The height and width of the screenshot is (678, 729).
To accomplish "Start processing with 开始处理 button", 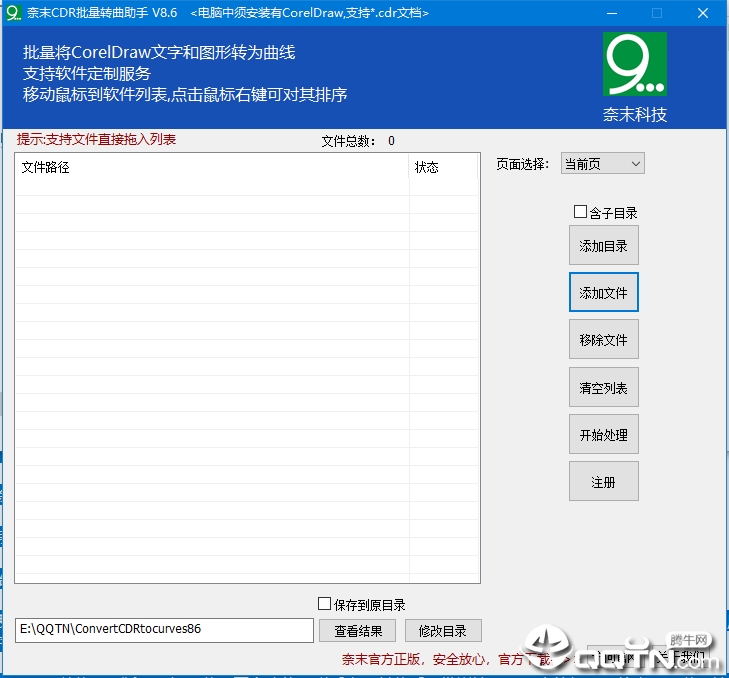I will pyautogui.click(x=603, y=434).
